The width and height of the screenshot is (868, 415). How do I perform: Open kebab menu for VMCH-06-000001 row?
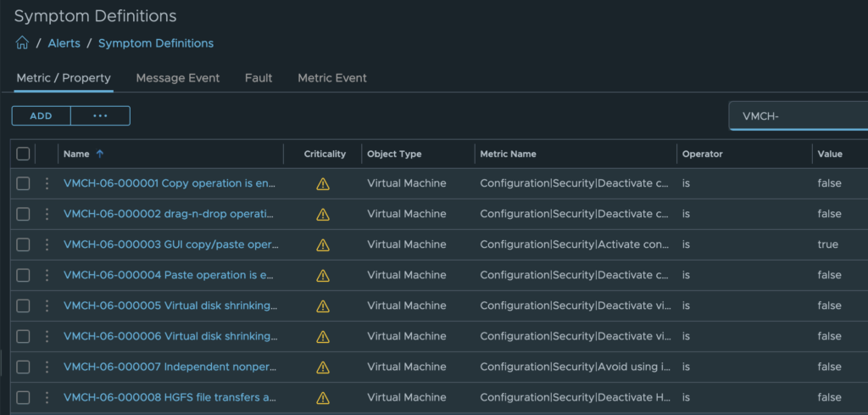point(47,183)
